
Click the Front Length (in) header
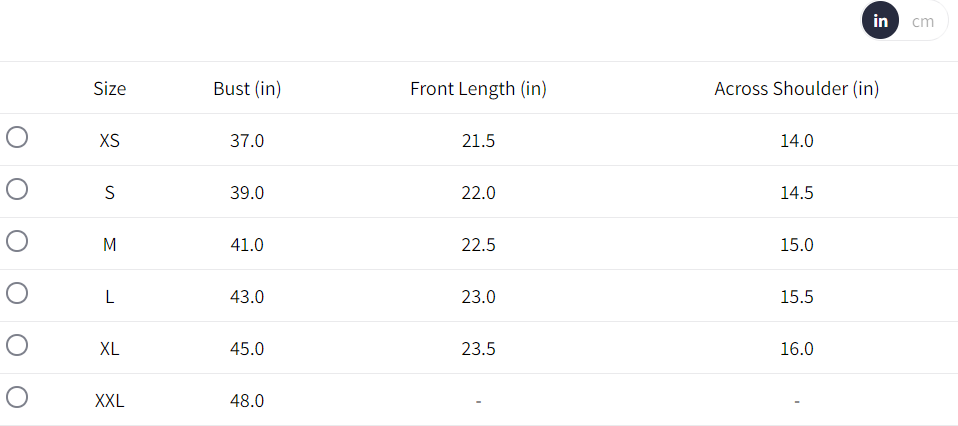(478, 88)
